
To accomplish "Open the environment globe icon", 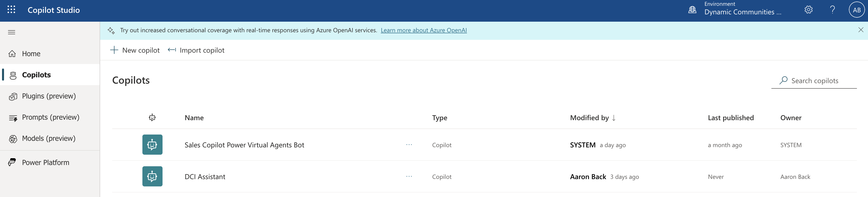I will click(692, 10).
